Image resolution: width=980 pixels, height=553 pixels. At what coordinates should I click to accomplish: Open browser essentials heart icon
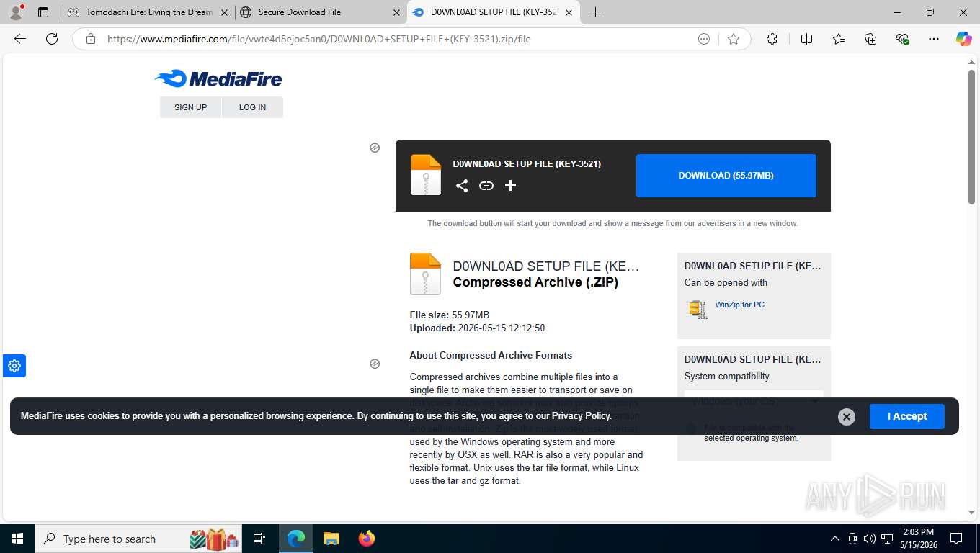coord(902,39)
